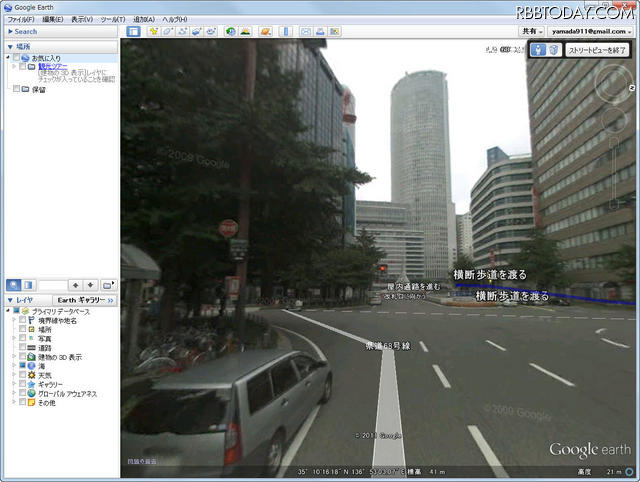Open the planets switcher icon

[x=265, y=31]
